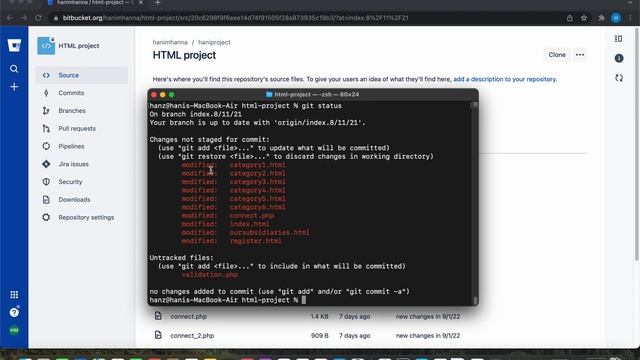
Task: Open commit message for connect_2.php row
Action: pos(428,336)
